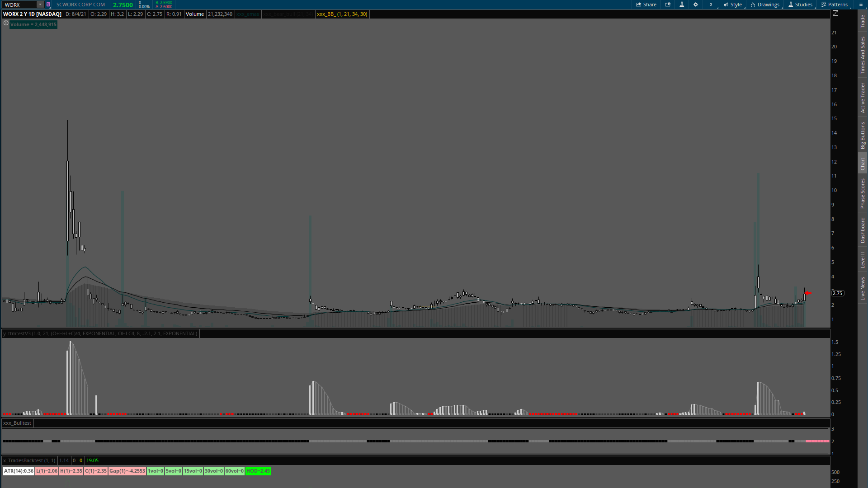Screen dimensions: 868x488
Task: Click the list menu icon top right
Action: tap(861, 5)
